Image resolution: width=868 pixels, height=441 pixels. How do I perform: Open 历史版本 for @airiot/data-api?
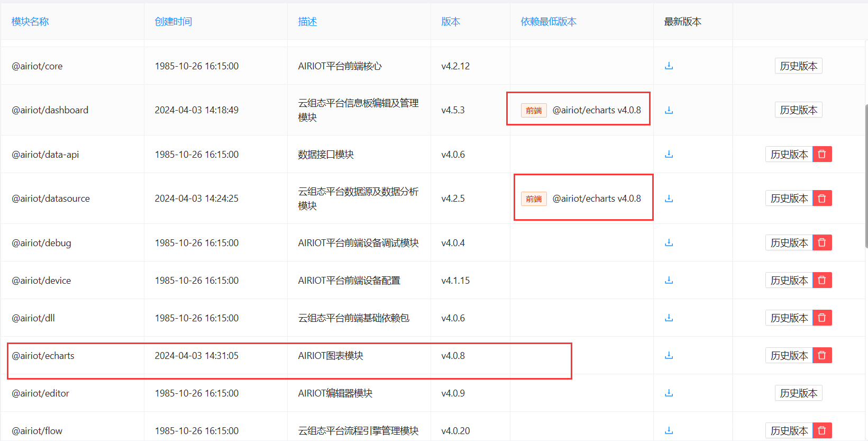(x=789, y=154)
